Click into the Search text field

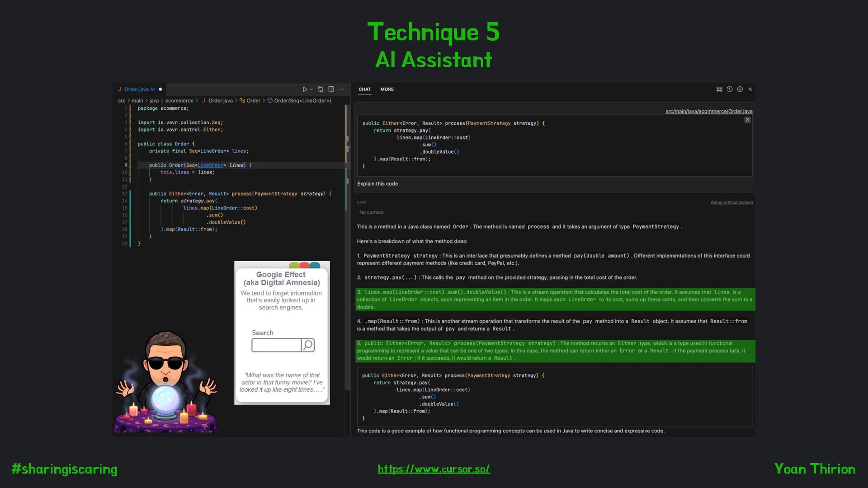[276, 345]
